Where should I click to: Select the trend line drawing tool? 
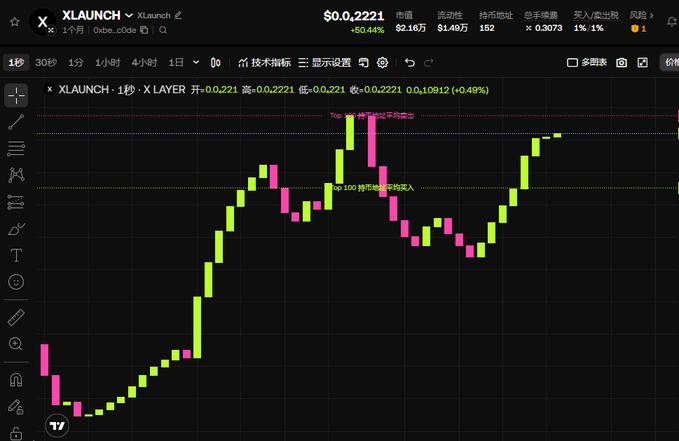[16, 122]
